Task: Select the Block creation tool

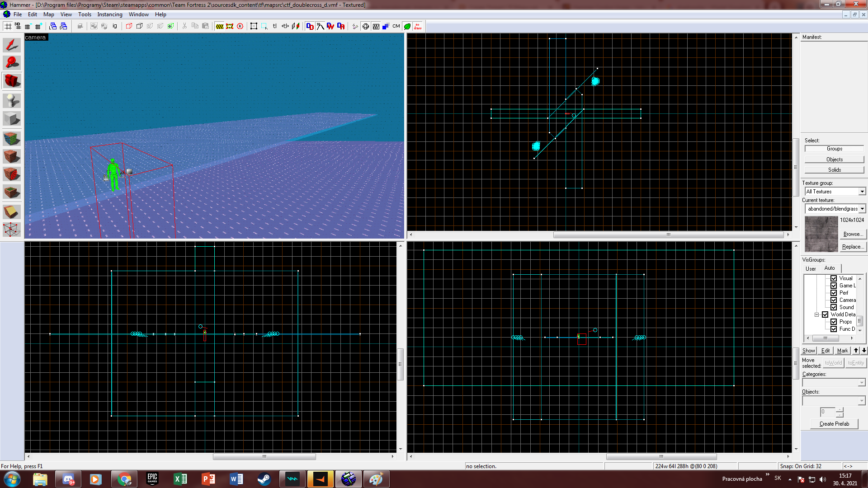Action: pos(12,119)
